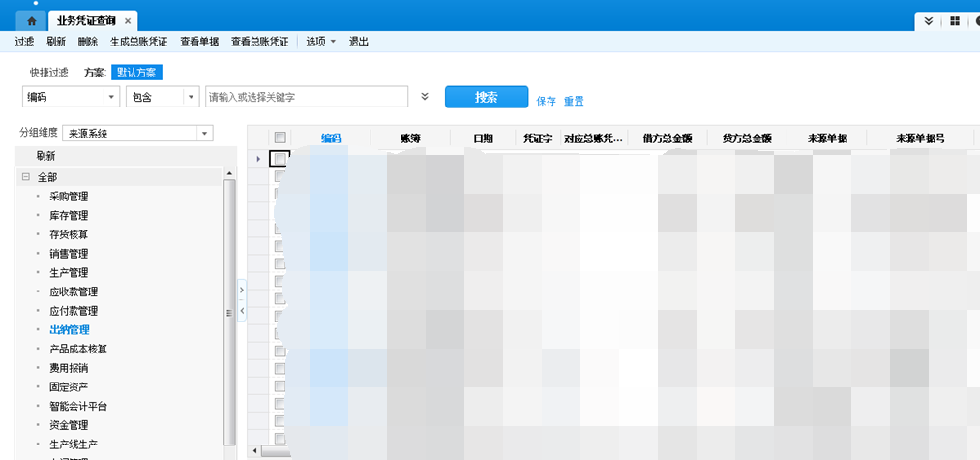Image resolution: width=980 pixels, height=460 pixels.
Task: Click the 重置 link
Action: click(x=574, y=101)
